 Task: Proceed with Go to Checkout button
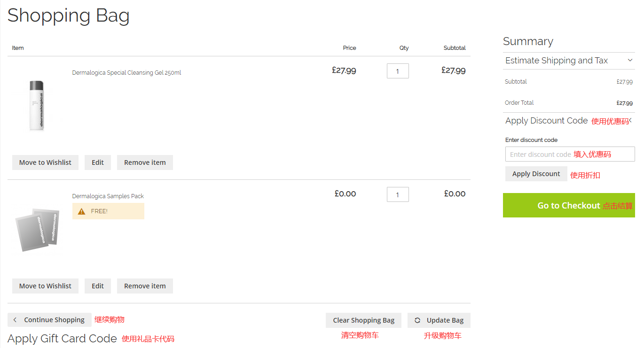click(x=568, y=205)
